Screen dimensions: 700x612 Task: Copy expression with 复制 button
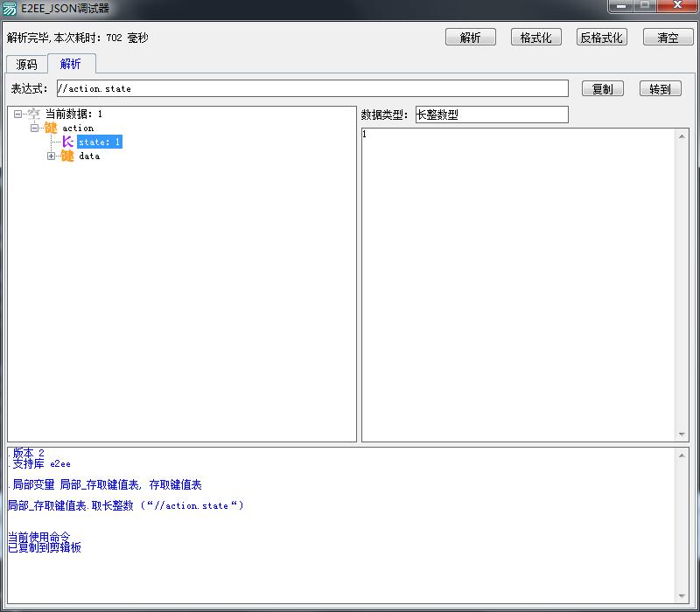tap(603, 89)
